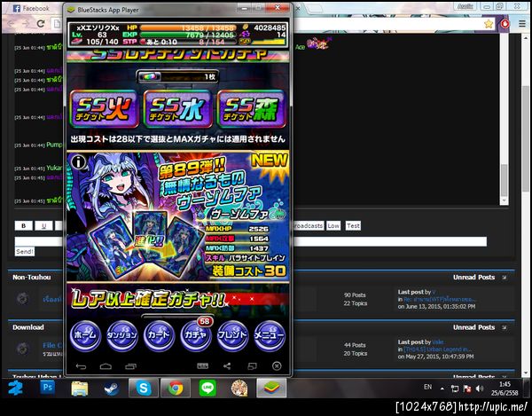Image resolution: width=532 pixels, height=416 pixels.
Task: Collapse the Non-Touhou forum category
Action: point(505,278)
